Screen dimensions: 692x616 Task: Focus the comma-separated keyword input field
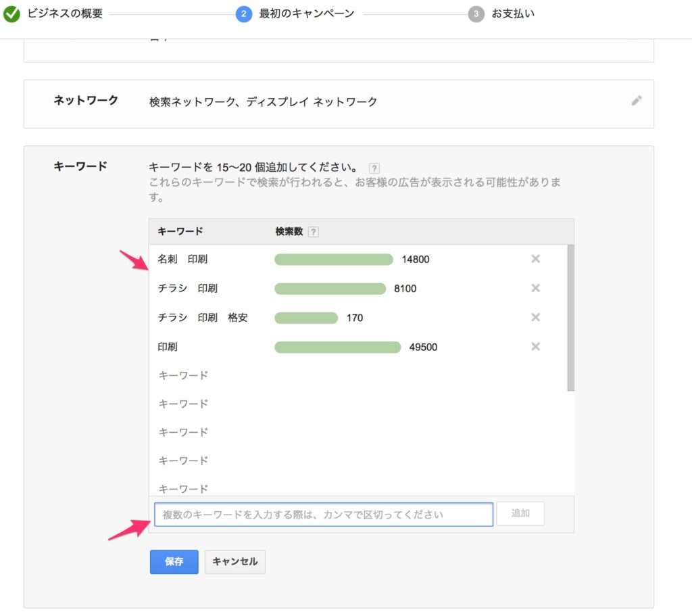click(x=323, y=515)
